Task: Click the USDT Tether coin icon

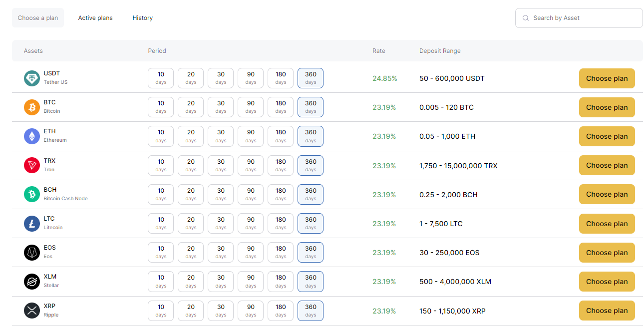Action: pyautogui.click(x=32, y=78)
